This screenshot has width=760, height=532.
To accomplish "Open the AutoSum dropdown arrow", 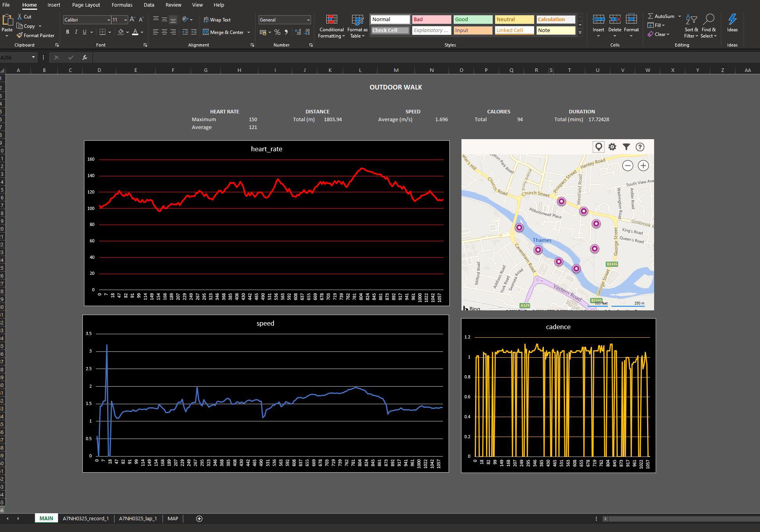I will (x=680, y=16).
